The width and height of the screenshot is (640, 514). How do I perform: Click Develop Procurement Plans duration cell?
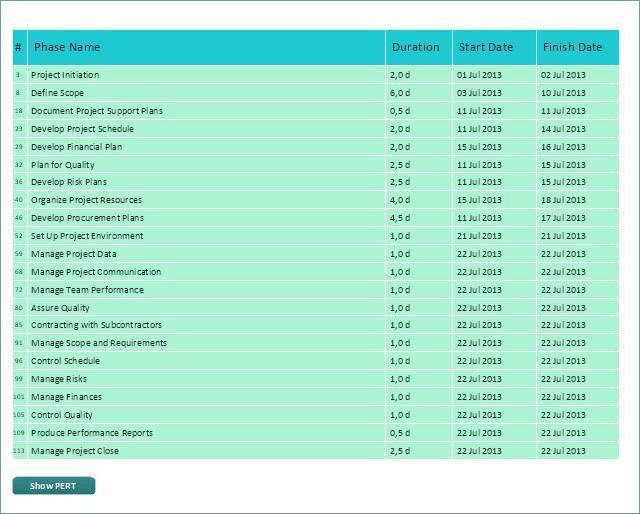(419, 218)
